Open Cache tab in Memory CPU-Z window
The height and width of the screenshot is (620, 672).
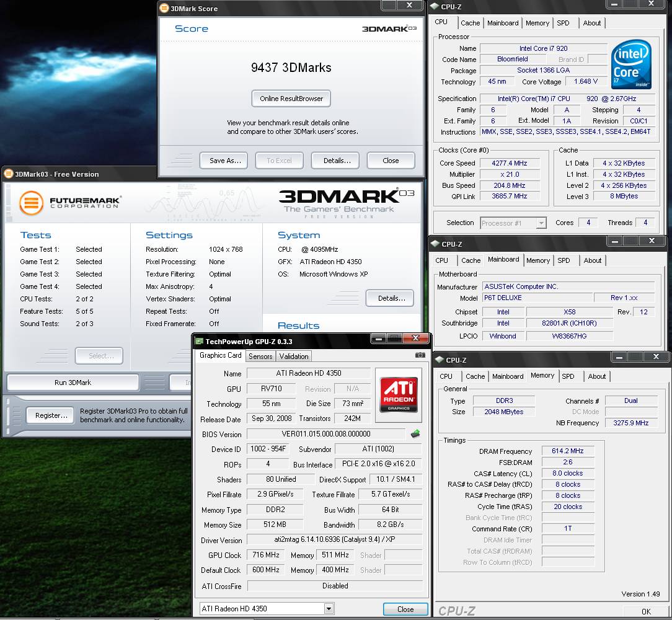(x=475, y=376)
